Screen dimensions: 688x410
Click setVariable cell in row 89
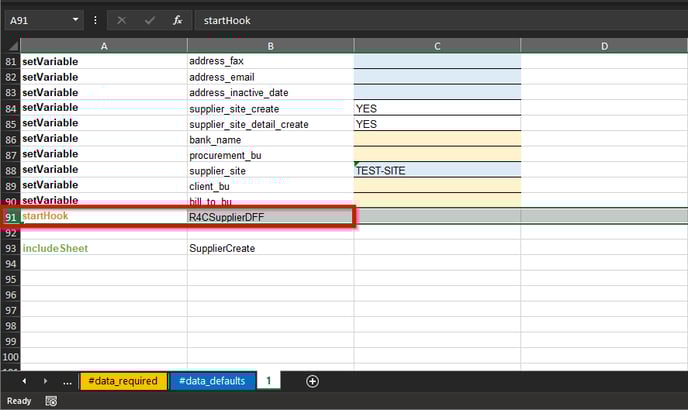(x=104, y=185)
